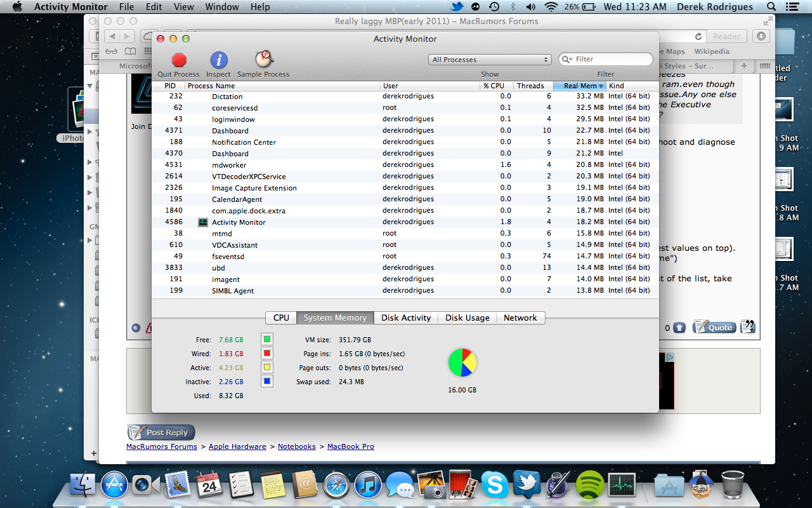The height and width of the screenshot is (508, 812).
Task: Launch Spotify green icon in dock
Action: 590,486
